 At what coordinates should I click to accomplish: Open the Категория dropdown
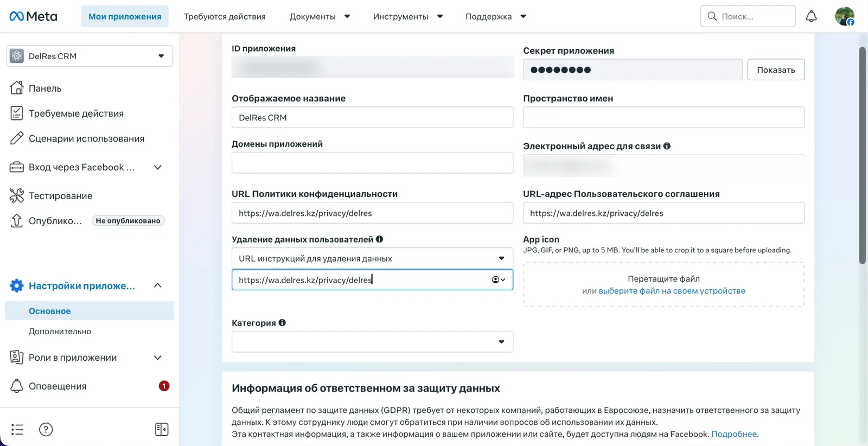pyautogui.click(x=372, y=342)
